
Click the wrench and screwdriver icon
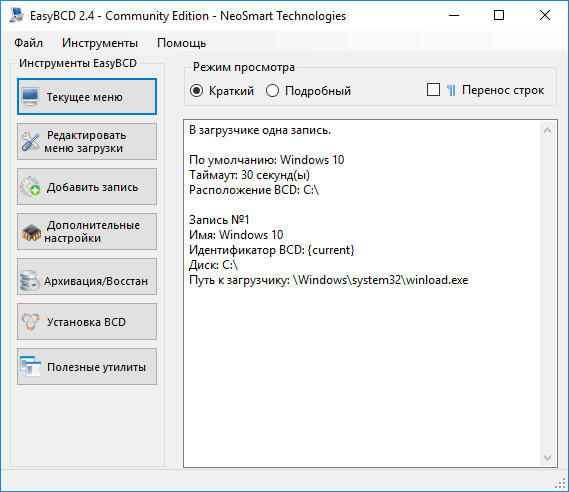[30, 142]
